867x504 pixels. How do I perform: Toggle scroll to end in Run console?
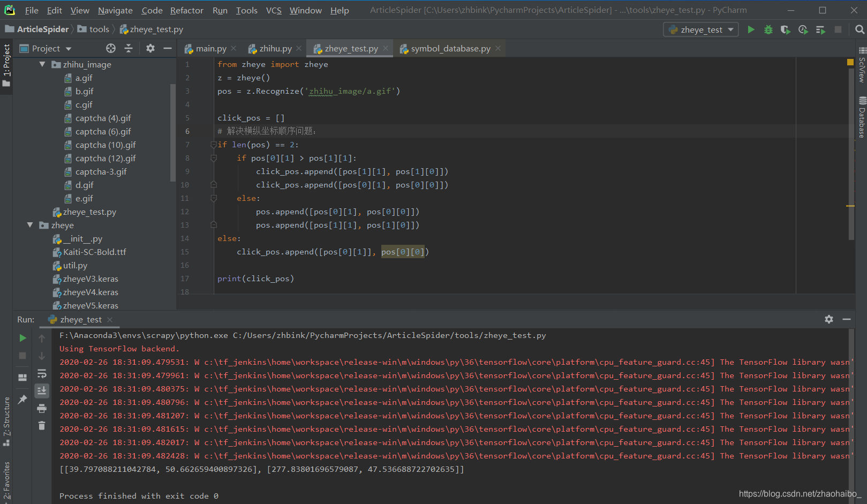tap(42, 390)
